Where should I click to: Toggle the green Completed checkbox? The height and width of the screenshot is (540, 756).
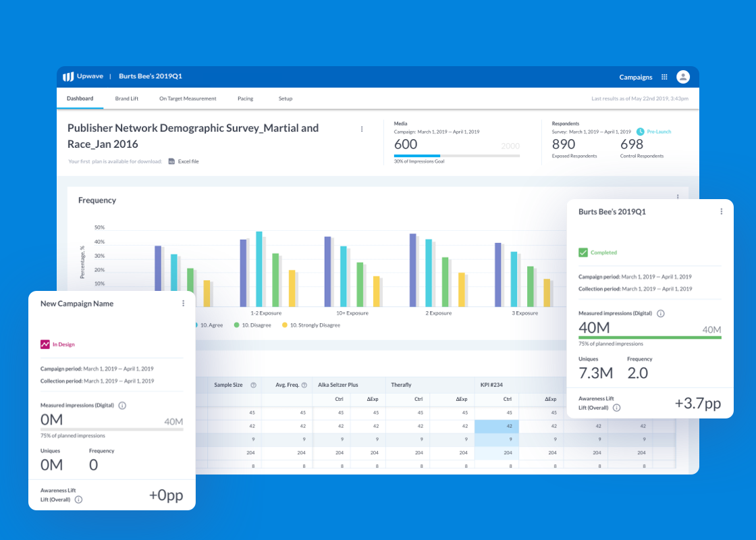[x=583, y=252]
